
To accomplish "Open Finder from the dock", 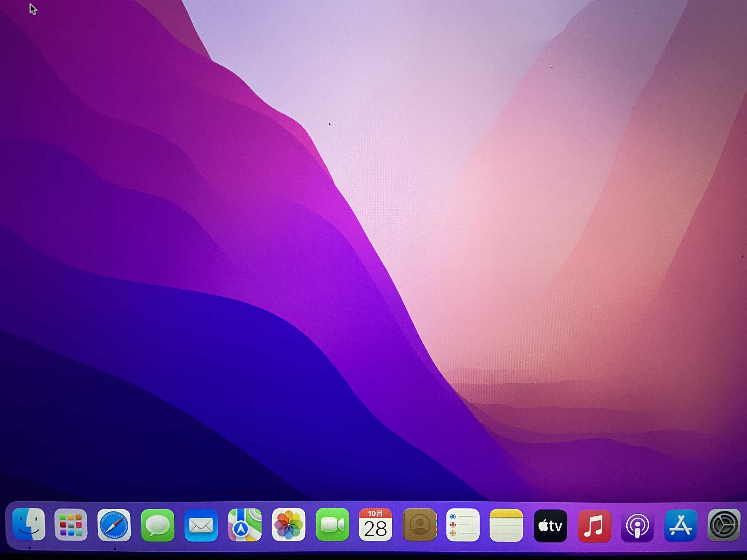I will [x=29, y=524].
